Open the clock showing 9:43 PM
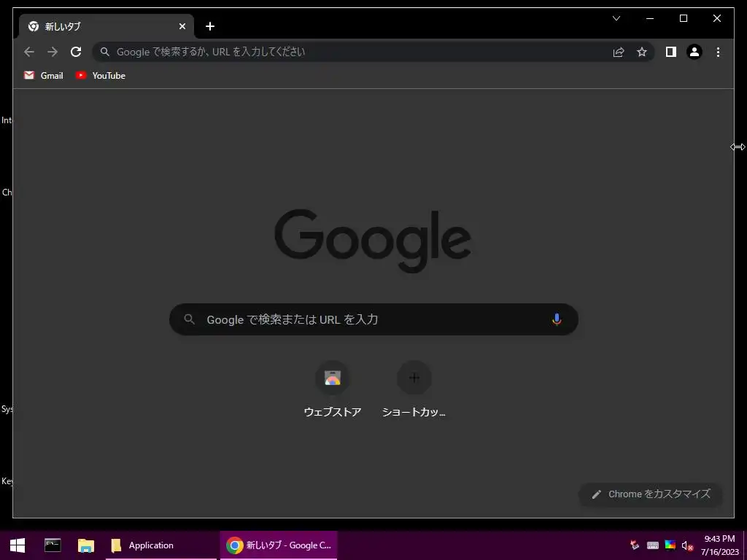747x560 pixels. coord(719,545)
